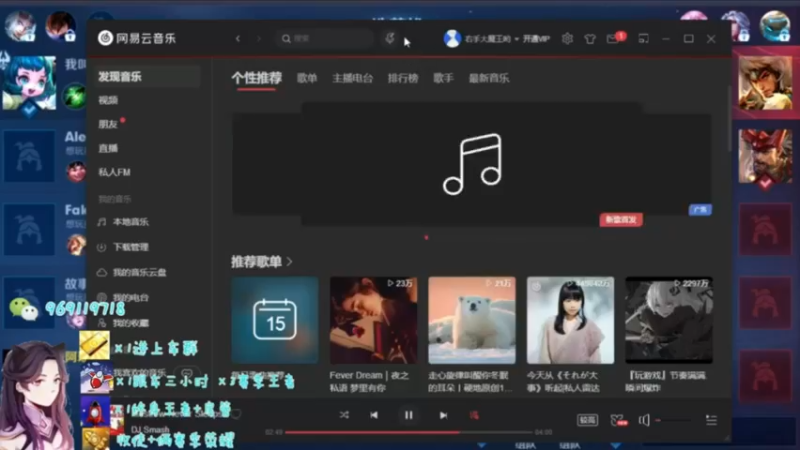The height and width of the screenshot is (450, 800).
Task: Open voice recognition microphone icon
Action: tap(390, 38)
